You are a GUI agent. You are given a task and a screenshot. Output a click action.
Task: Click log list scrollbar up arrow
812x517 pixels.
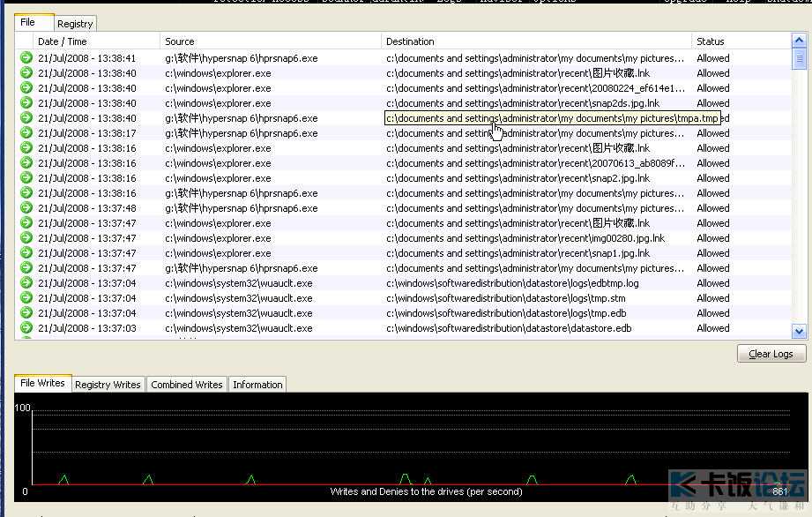click(x=799, y=41)
